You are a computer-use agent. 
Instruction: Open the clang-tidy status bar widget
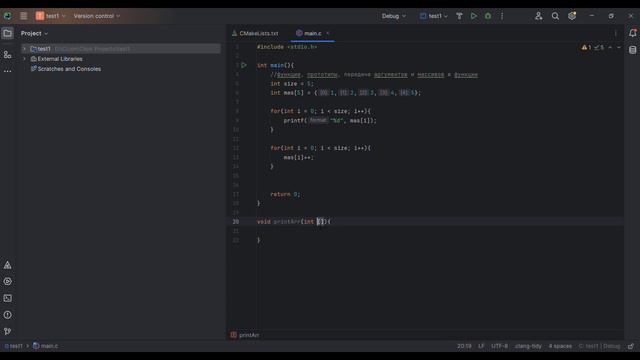tap(528, 346)
